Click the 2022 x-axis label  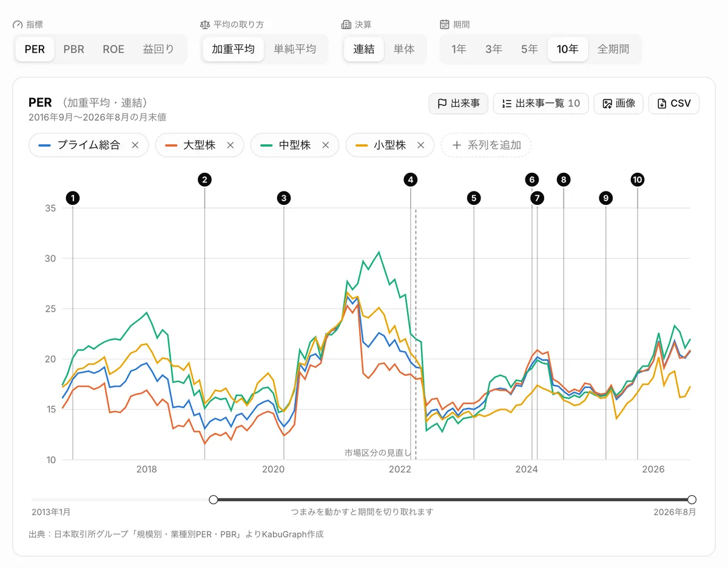pyautogui.click(x=400, y=469)
